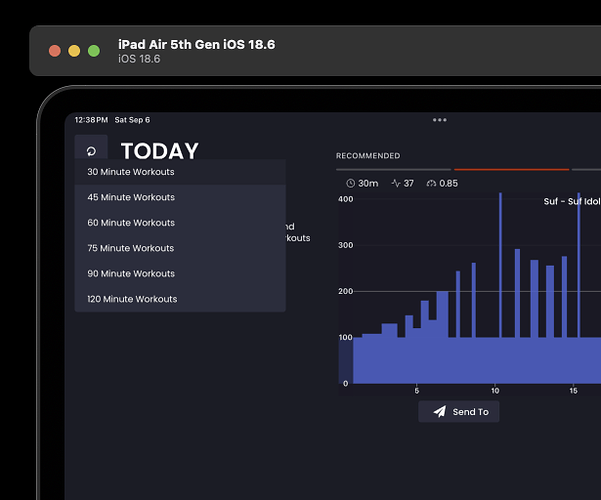Click the Suf - Suf Idol workout title
Image resolution: width=601 pixels, height=500 pixels.
coord(572,201)
